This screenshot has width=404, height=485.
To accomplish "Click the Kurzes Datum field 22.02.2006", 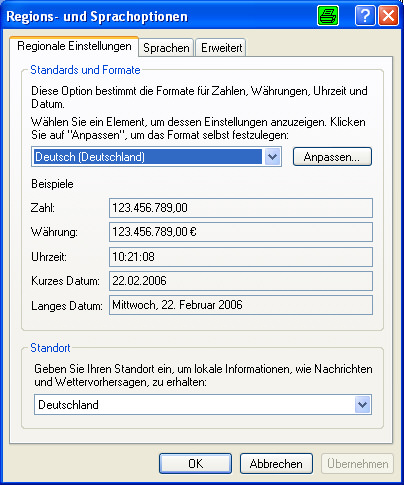I will click(241, 281).
